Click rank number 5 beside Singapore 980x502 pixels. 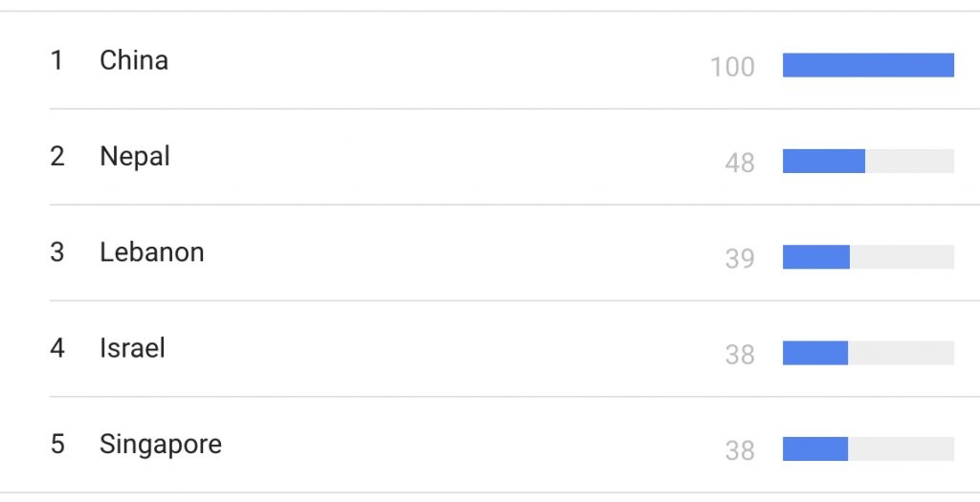coord(56,445)
